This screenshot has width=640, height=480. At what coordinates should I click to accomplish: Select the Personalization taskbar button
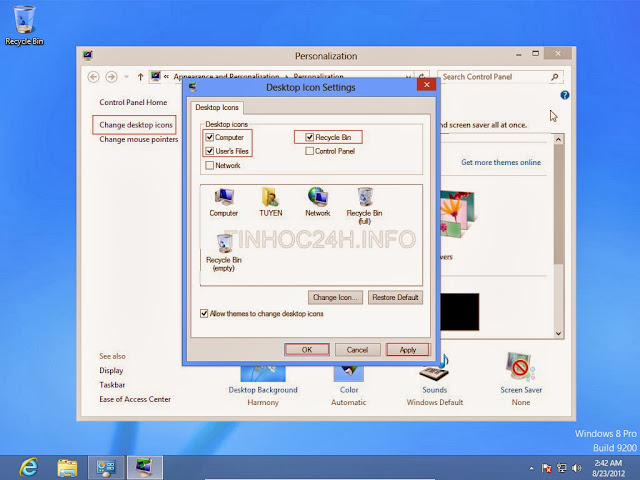(x=144, y=467)
